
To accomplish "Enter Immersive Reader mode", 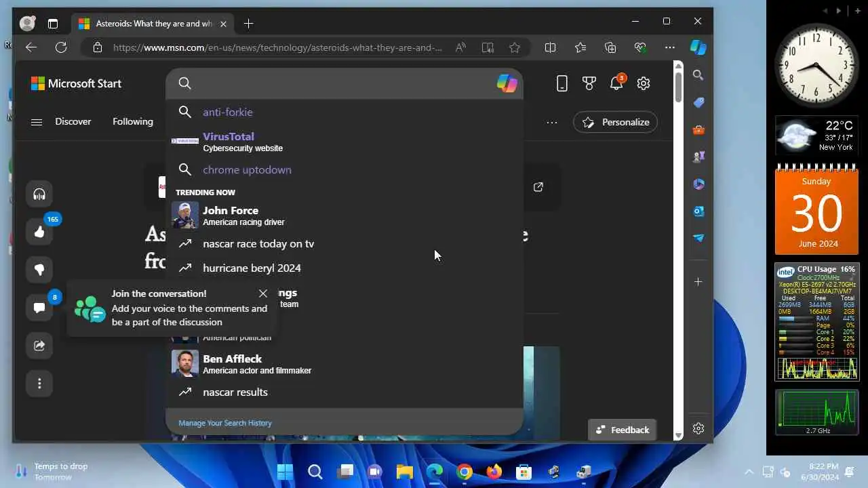I will (x=488, y=47).
